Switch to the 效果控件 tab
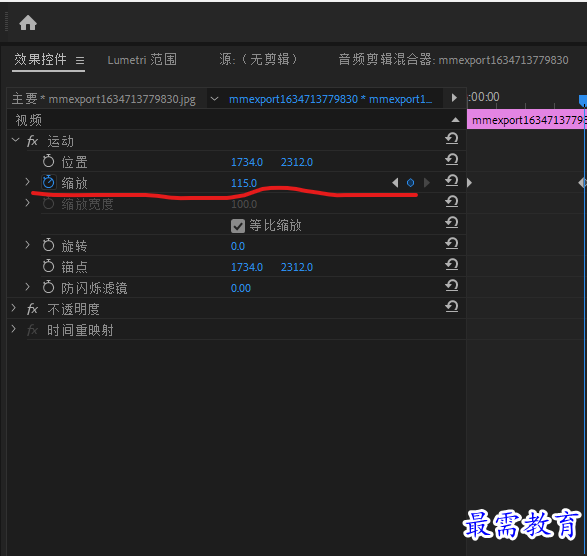 40,59
